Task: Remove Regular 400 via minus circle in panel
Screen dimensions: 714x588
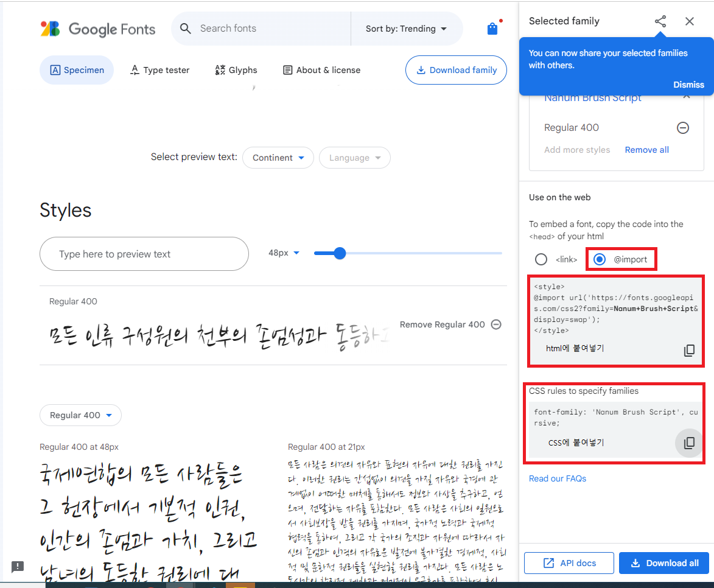Action: (x=682, y=128)
